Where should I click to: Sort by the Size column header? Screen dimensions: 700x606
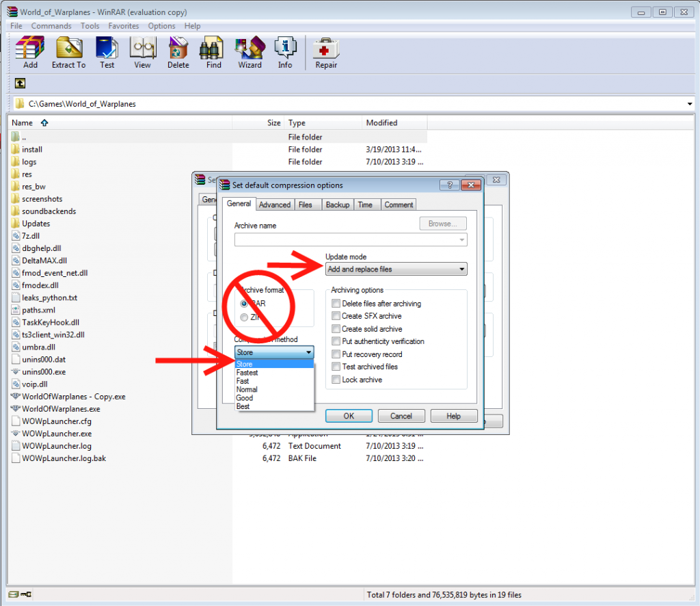tap(258, 123)
